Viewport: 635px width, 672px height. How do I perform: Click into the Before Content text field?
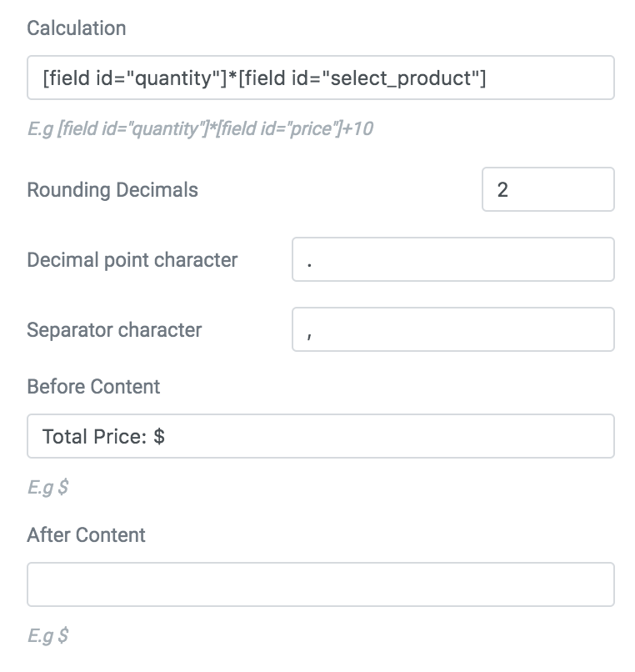point(321,436)
